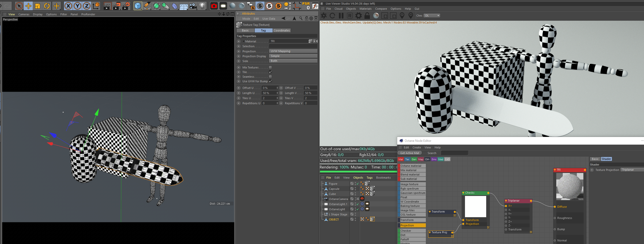This screenshot has width=644, height=244.
Task: Uncheck the Tile checkbox
Action: pyautogui.click(x=270, y=72)
